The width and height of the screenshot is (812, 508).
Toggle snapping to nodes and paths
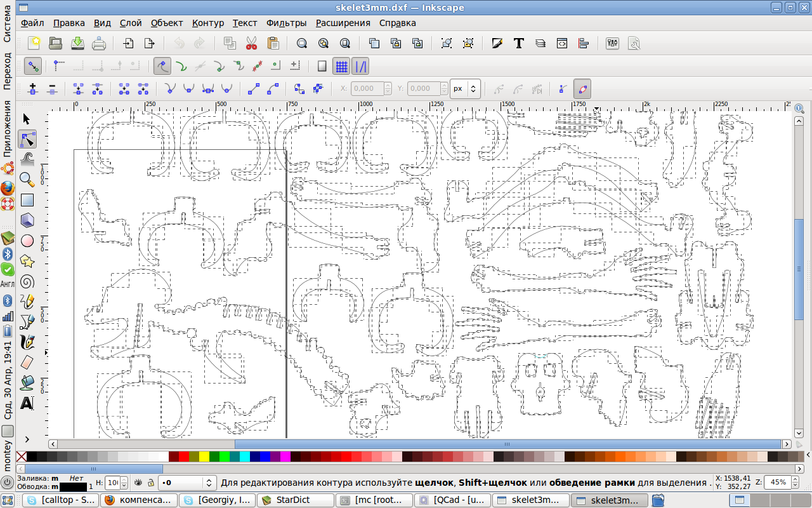click(x=162, y=66)
